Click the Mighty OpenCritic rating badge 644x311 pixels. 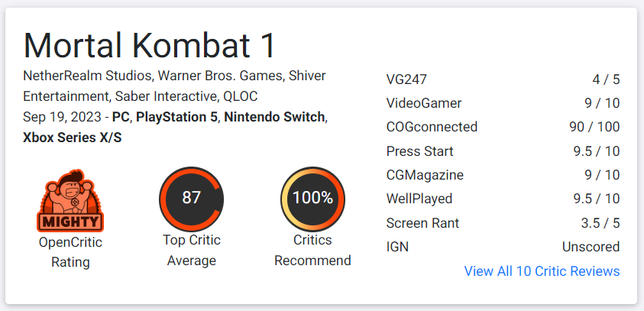tap(70, 200)
